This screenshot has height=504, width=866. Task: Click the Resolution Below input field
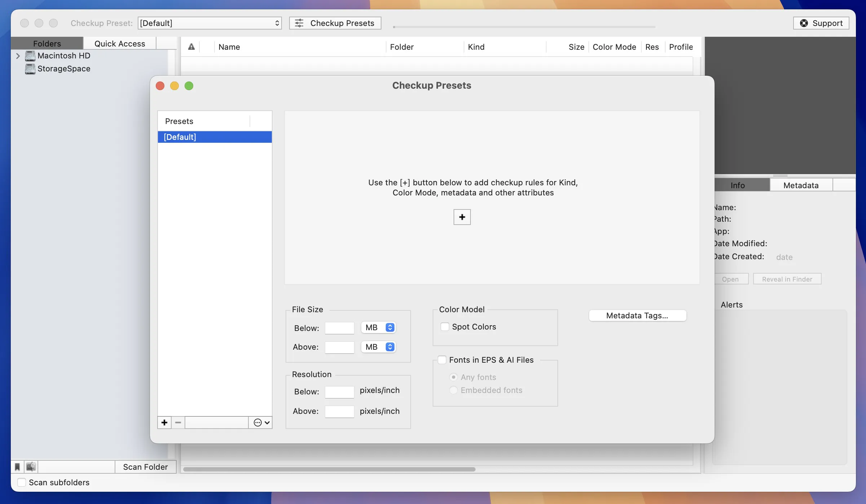click(x=339, y=392)
